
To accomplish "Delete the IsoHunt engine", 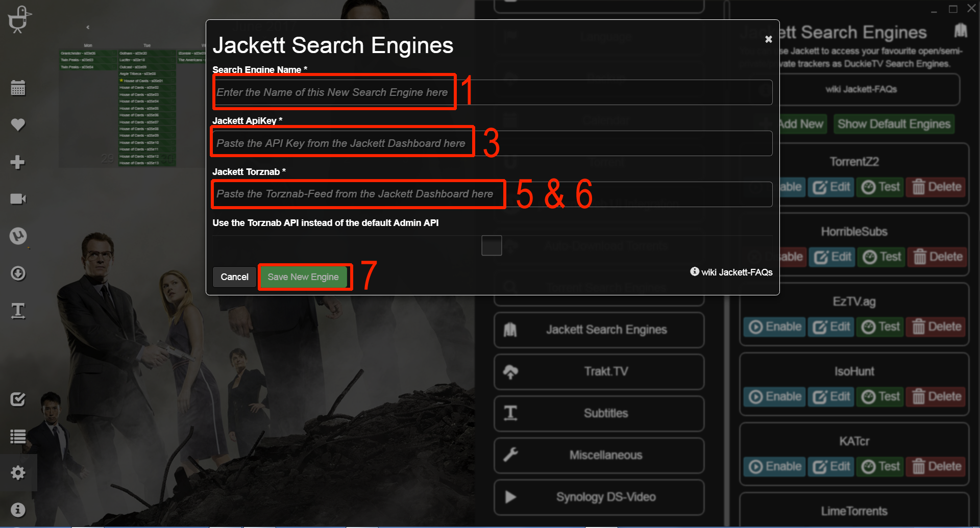I will pos(937,397).
